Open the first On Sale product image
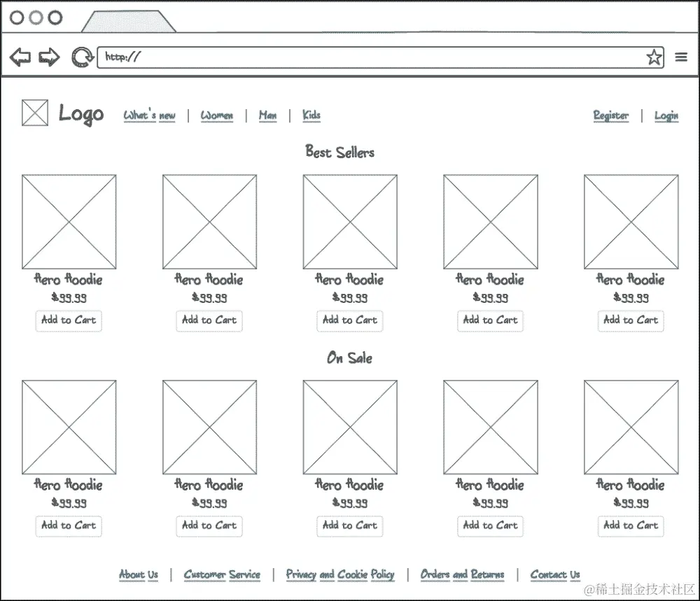The image size is (700, 601). pyautogui.click(x=69, y=427)
